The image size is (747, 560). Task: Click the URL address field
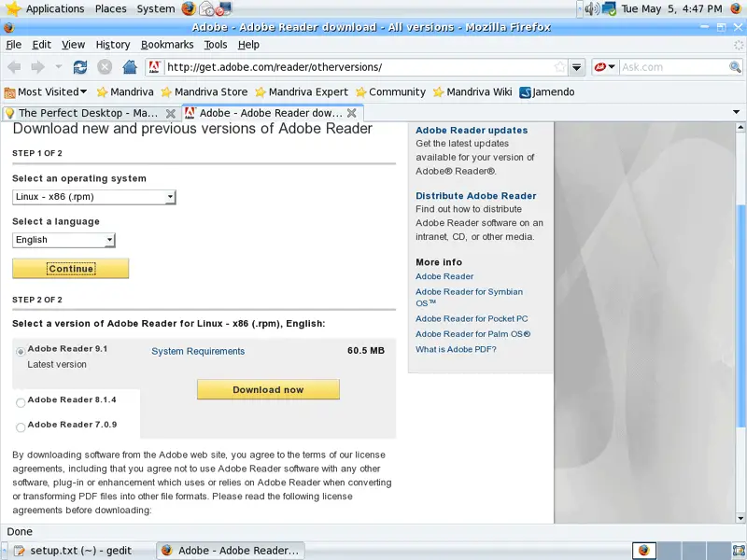pos(358,67)
